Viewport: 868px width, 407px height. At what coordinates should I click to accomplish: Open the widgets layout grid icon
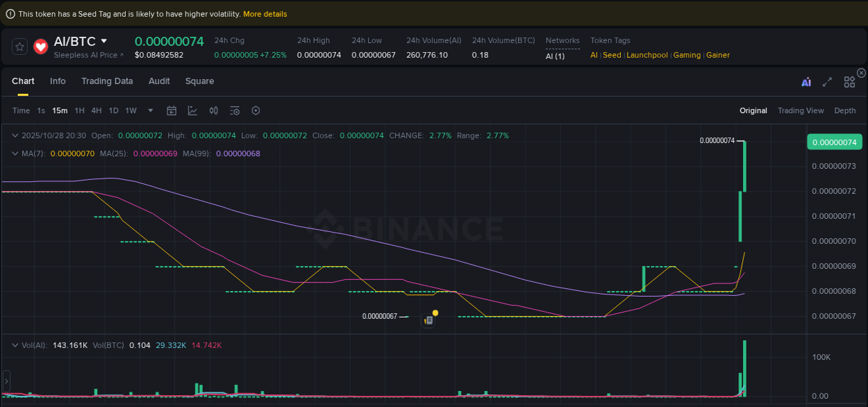[849, 81]
